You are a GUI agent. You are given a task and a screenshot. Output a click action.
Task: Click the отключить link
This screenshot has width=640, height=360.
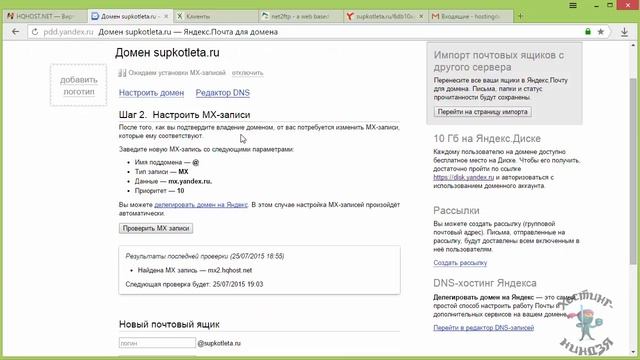247,73
